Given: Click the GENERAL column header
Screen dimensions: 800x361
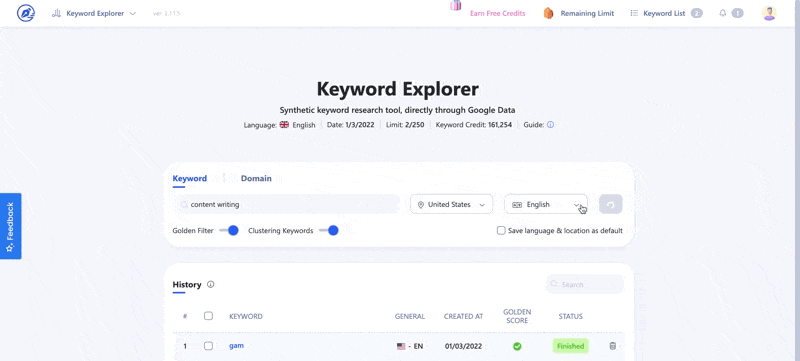Looking at the screenshot, I should click(x=410, y=316).
